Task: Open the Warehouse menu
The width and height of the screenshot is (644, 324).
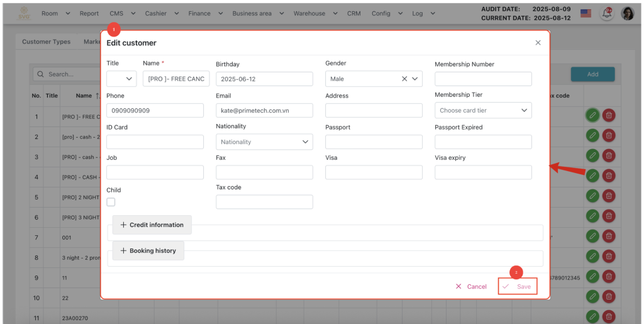Action: click(x=313, y=13)
